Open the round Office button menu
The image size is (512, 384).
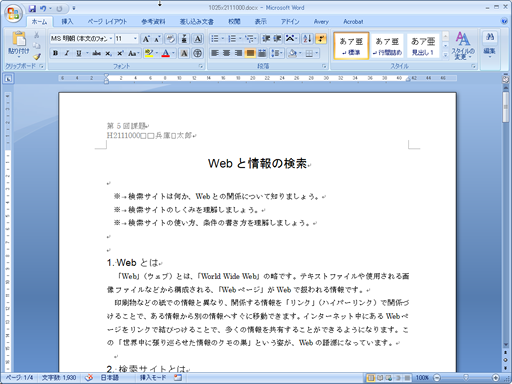point(13,13)
